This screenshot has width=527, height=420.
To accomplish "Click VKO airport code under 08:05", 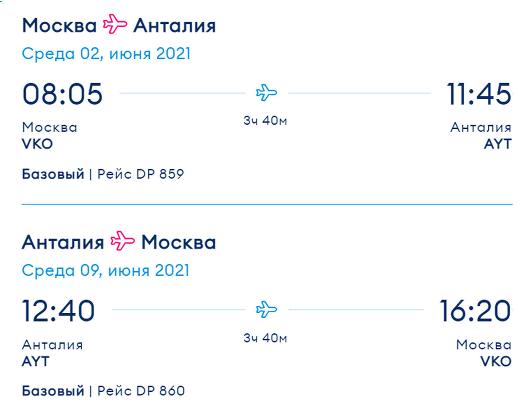I will pos(37,144).
